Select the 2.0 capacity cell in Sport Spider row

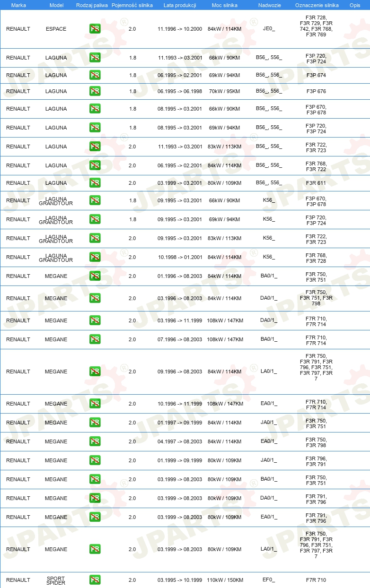click(132, 580)
